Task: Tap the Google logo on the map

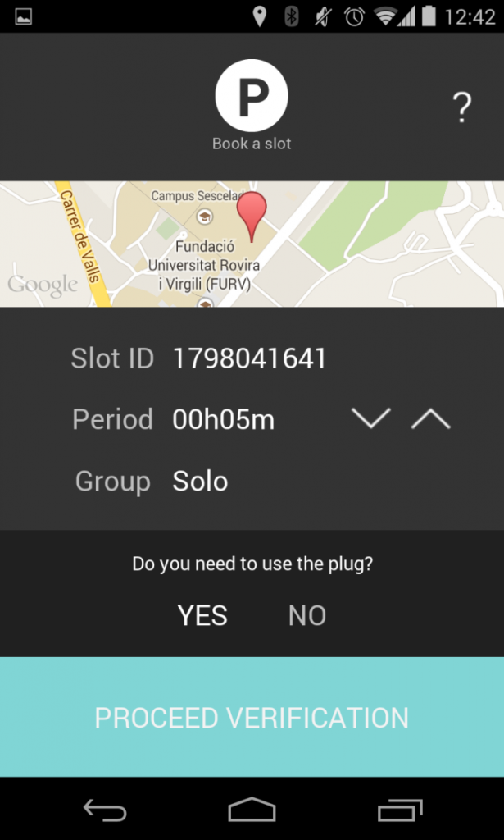Action: tap(43, 285)
